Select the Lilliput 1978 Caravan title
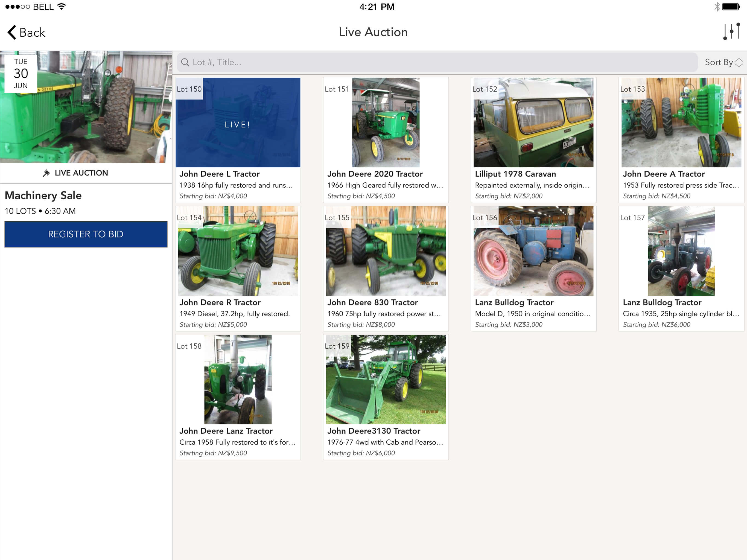747x560 pixels. tap(515, 174)
